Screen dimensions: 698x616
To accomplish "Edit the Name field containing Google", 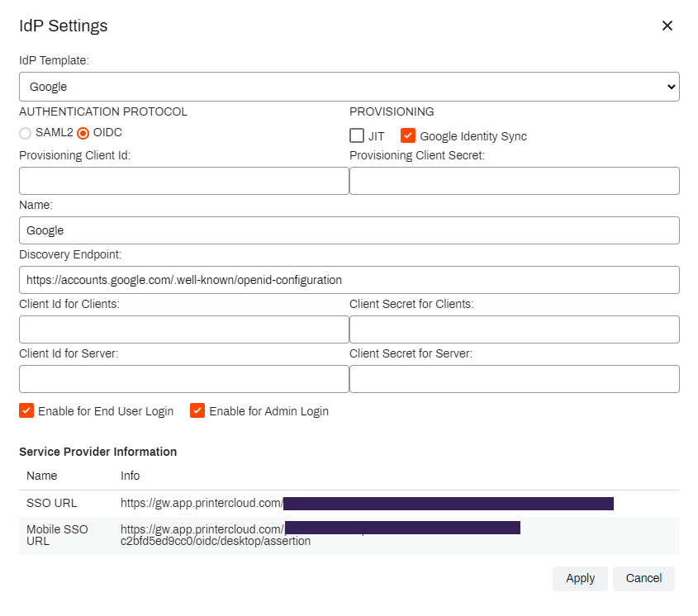I will pyautogui.click(x=349, y=230).
